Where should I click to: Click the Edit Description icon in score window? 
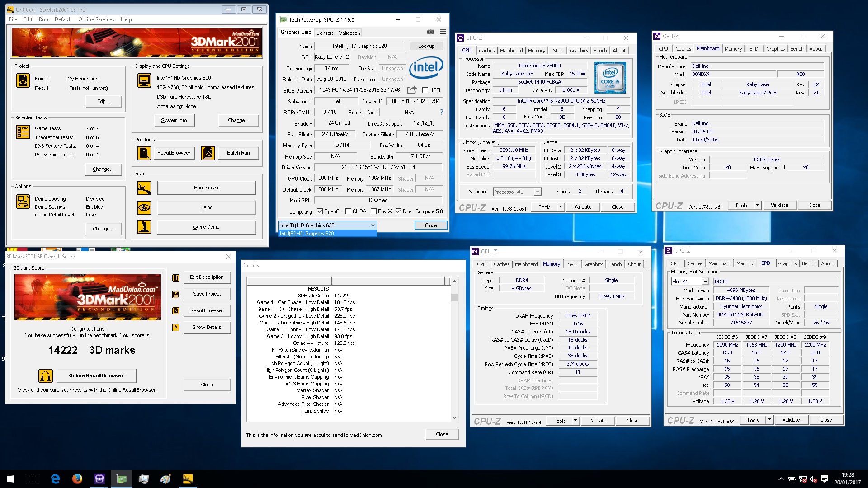[176, 277]
